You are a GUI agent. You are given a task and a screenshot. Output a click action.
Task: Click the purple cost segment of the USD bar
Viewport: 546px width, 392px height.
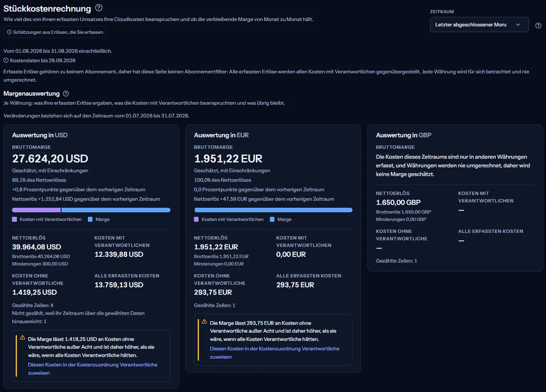36,210
